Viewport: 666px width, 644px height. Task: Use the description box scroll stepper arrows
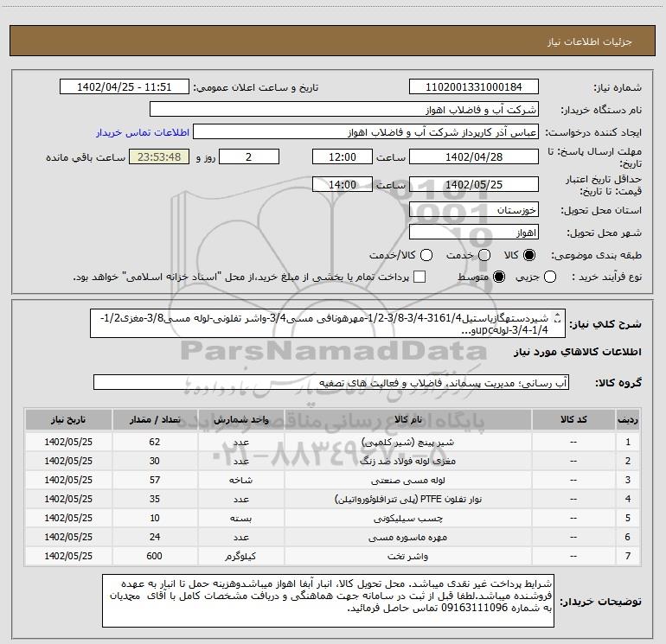click(x=558, y=317)
